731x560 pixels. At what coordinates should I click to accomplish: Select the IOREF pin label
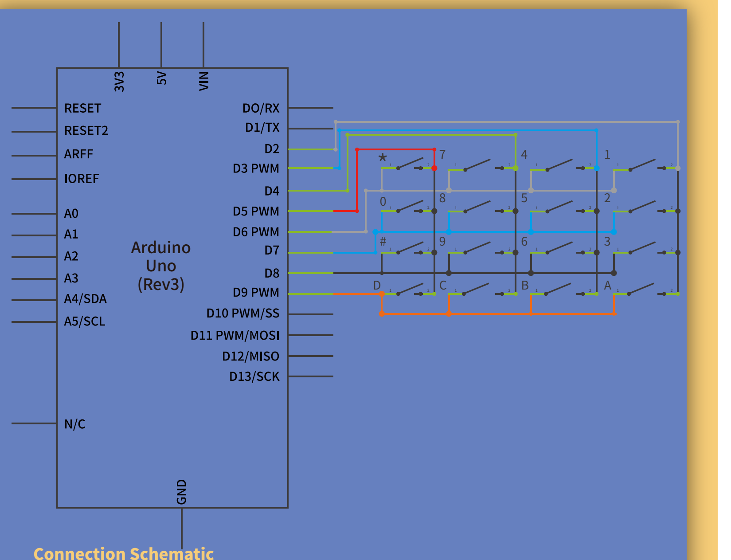[x=82, y=178]
